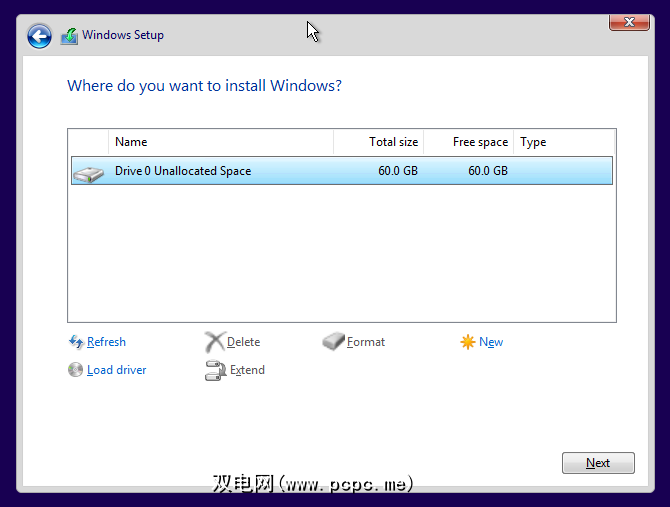670x507 pixels.
Task: Click the Delete X icon
Action: pos(214,342)
